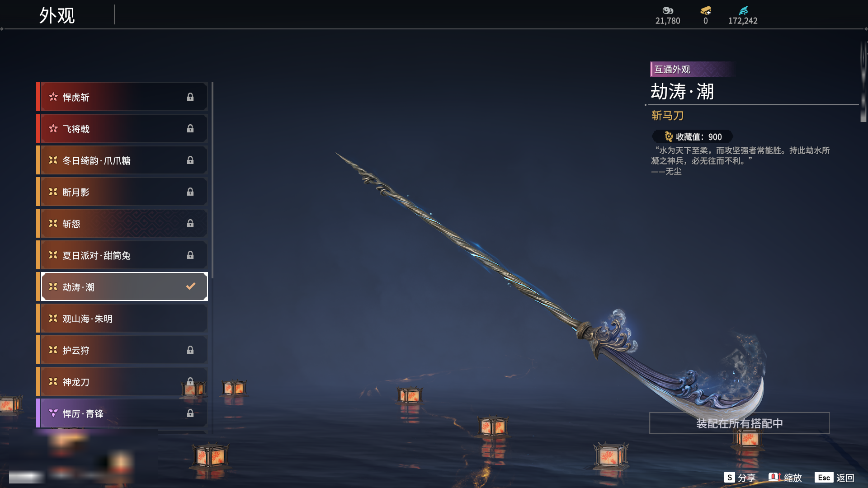Image resolution: width=868 pixels, height=488 pixels.
Task: Select the 观山海·朱明 appearance
Action: (122, 319)
